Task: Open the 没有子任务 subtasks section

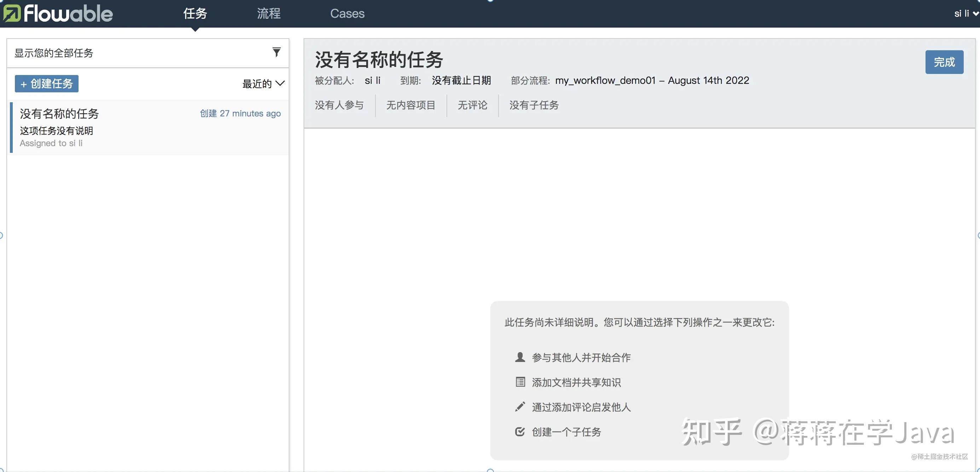Action: tap(534, 105)
